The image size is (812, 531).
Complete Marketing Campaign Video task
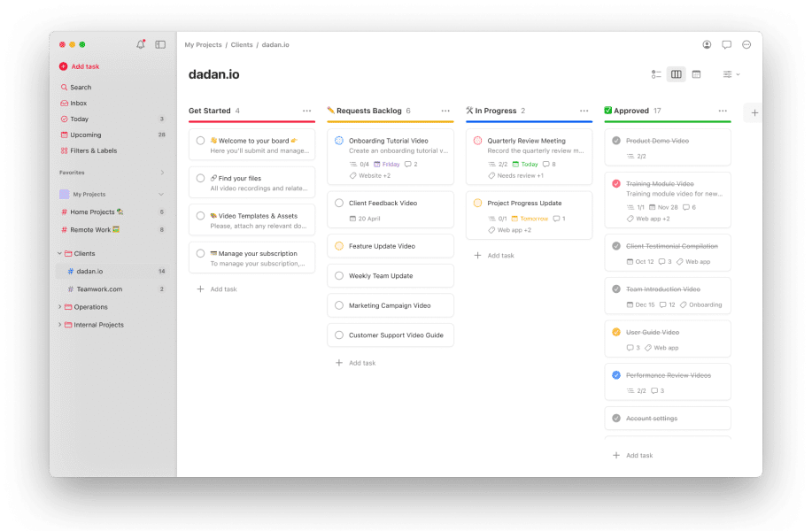pyautogui.click(x=338, y=305)
